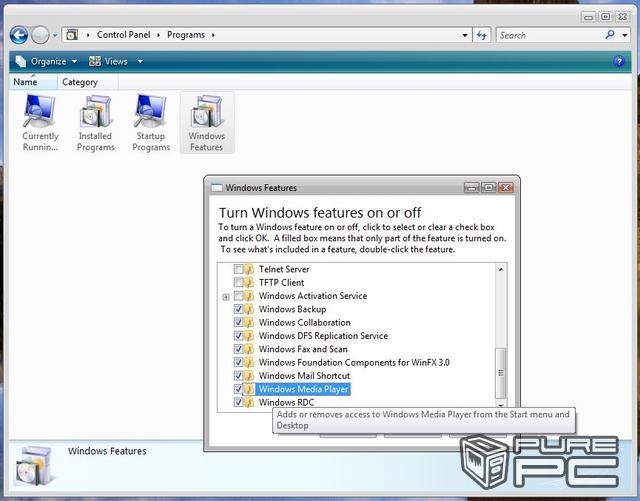Image resolution: width=640 pixels, height=501 pixels.
Task: Sort by the Category column header
Action: coord(88,82)
